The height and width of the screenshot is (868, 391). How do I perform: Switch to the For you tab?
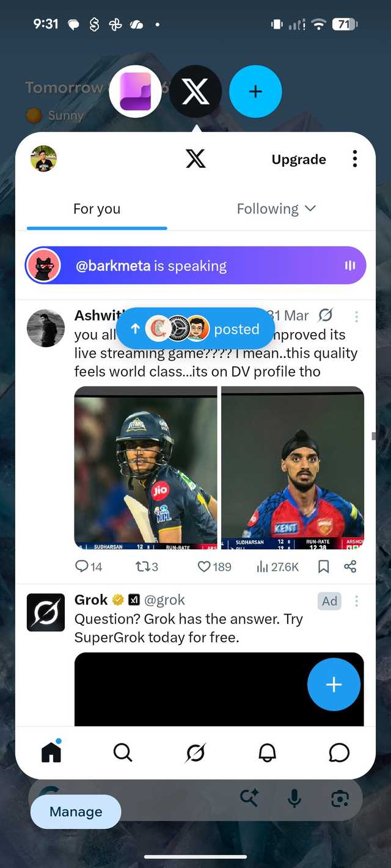[x=97, y=209]
